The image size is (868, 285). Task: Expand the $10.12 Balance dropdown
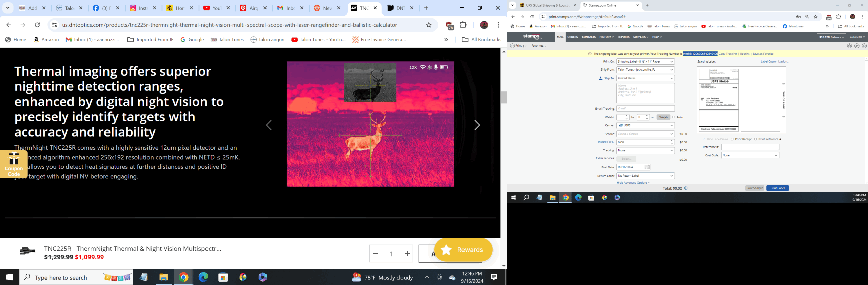(831, 37)
